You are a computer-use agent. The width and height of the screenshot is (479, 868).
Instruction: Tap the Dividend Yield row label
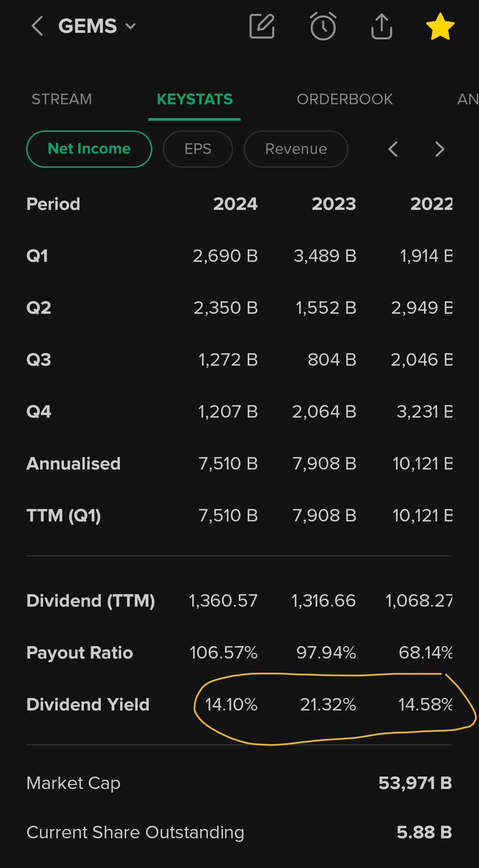coord(88,704)
